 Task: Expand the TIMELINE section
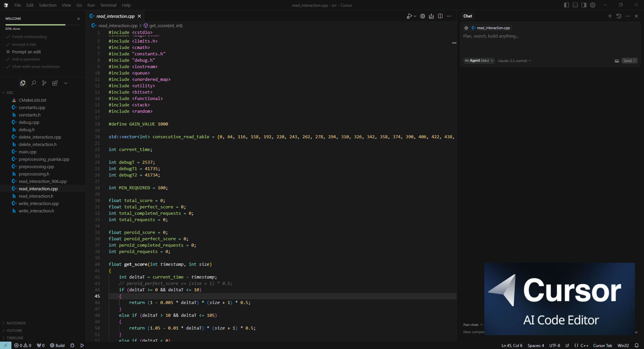click(43, 338)
